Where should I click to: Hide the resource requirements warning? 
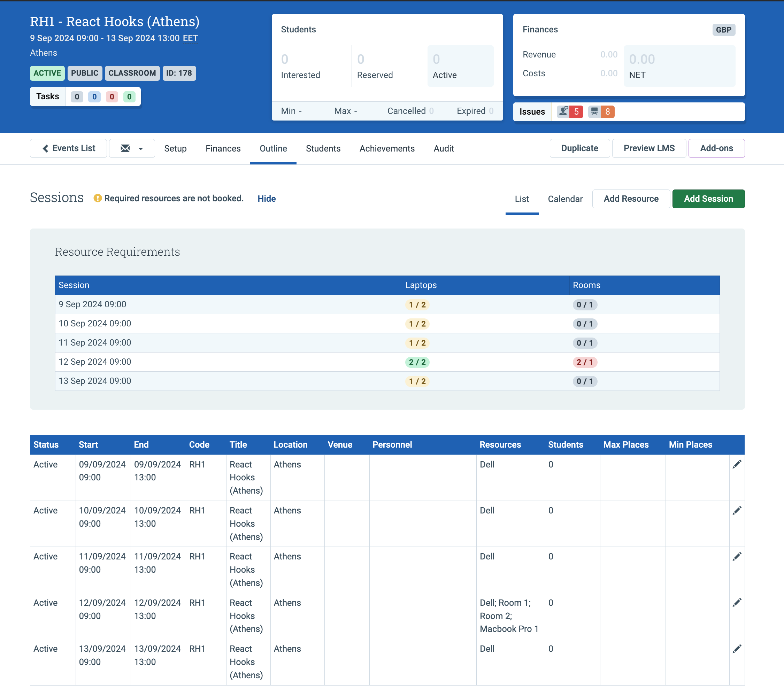267,199
